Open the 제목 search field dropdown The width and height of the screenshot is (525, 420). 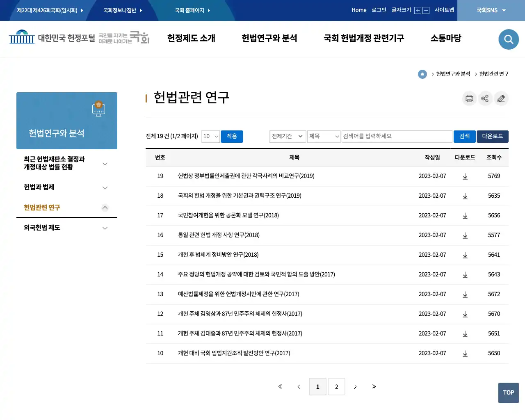click(324, 136)
